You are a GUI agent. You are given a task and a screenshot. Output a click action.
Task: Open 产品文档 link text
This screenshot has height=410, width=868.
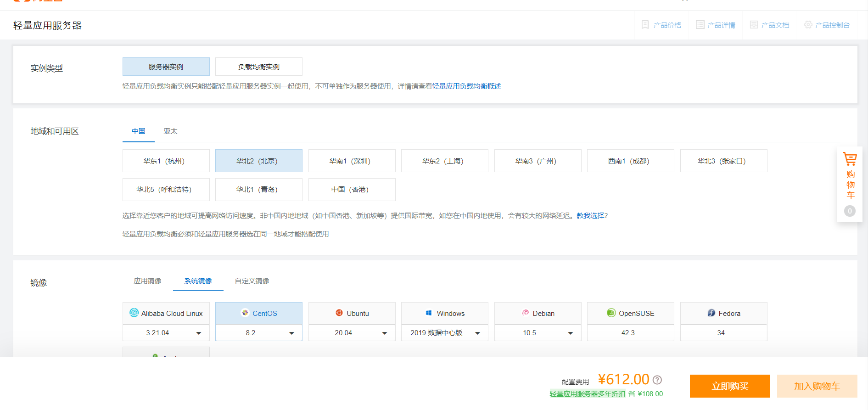tap(775, 25)
